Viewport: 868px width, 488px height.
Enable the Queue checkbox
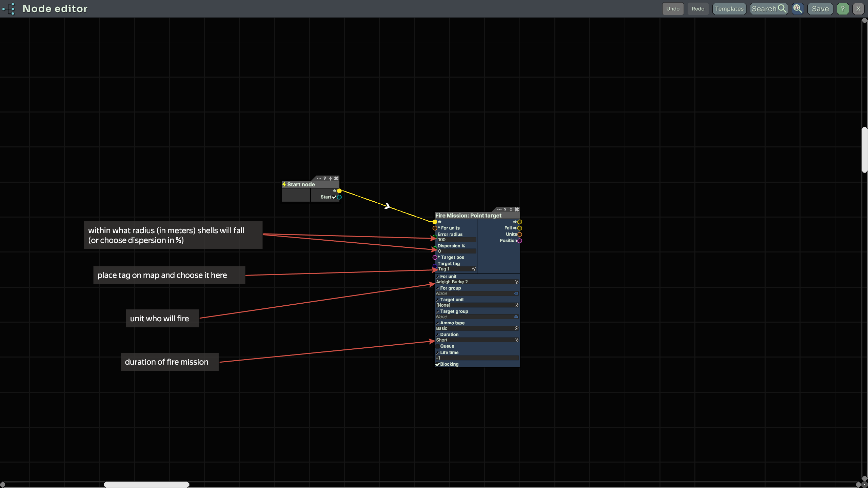click(x=438, y=346)
